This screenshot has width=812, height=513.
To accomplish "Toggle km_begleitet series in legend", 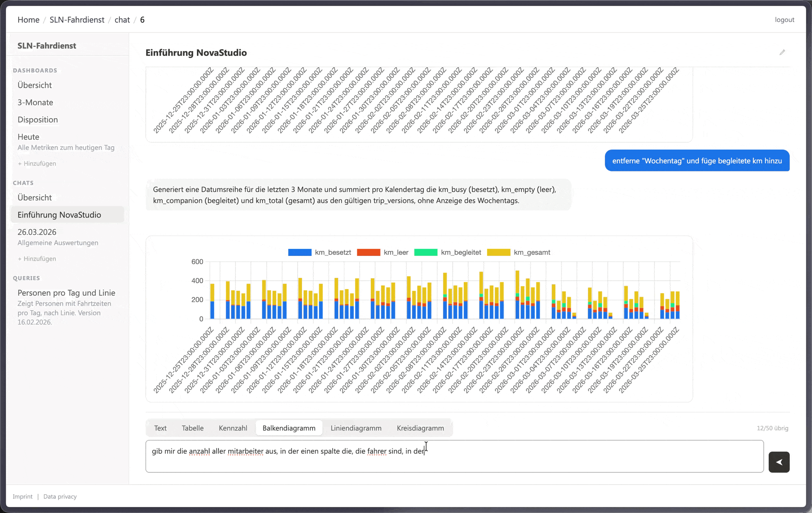I will pyautogui.click(x=447, y=252).
